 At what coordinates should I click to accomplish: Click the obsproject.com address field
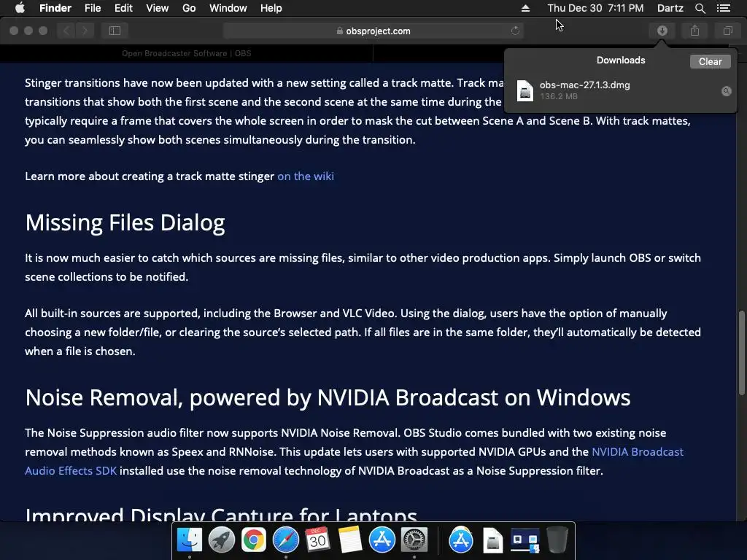click(373, 31)
